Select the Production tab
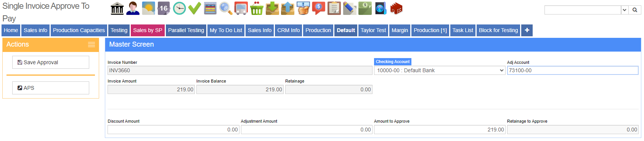This screenshot has height=141, width=644. click(x=318, y=30)
